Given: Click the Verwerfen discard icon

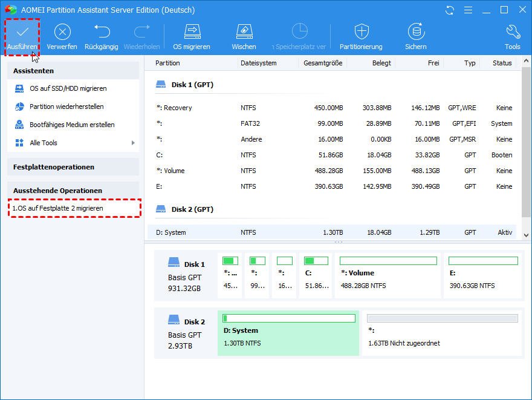Looking at the screenshot, I should pos(63,32).
